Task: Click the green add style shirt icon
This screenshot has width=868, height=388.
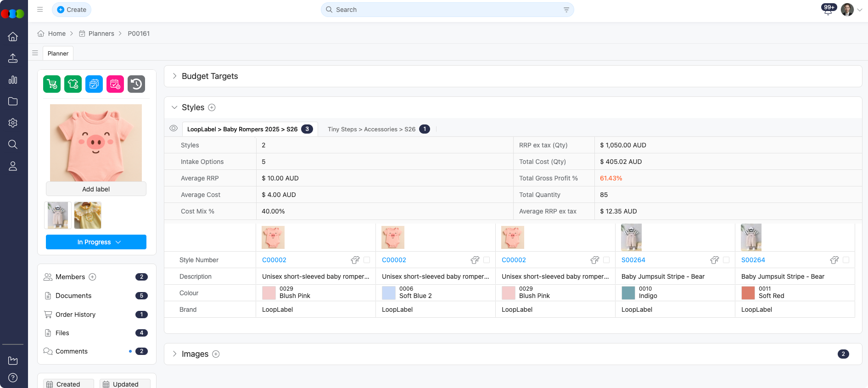Action: pyautogui.click(x=73, y=84)
